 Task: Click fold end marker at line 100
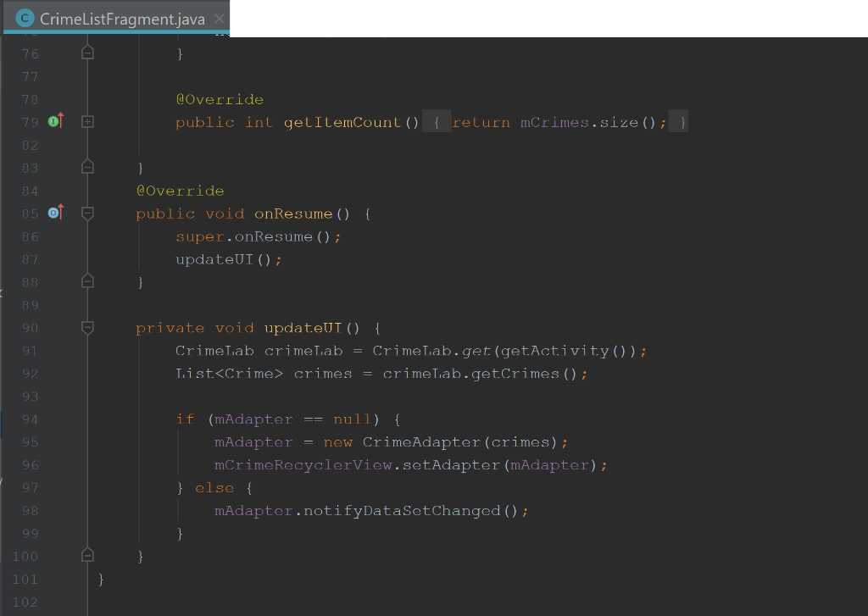point(87,555)
